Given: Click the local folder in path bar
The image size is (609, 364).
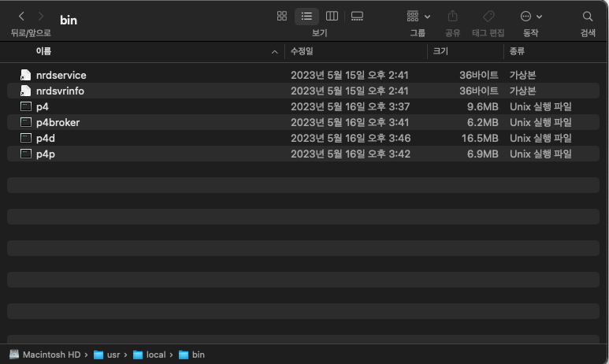Looking at the screenshot, I should [149, 355].
